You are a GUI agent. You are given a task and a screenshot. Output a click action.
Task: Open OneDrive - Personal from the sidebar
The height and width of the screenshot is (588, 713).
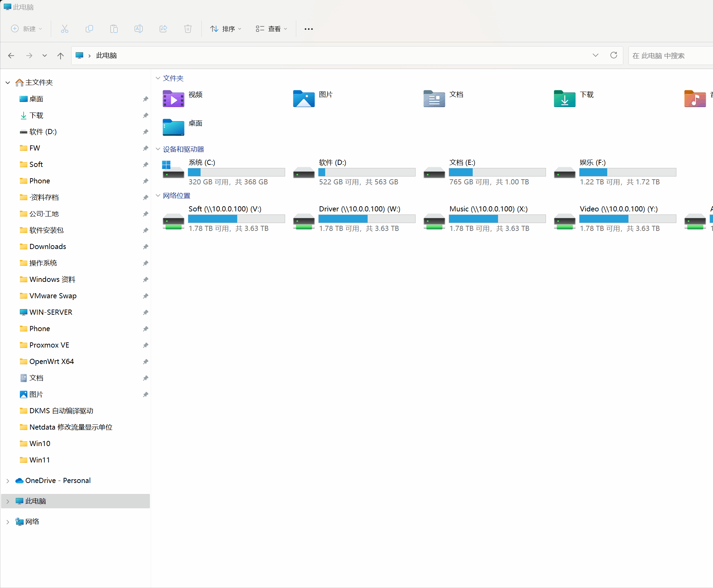tap(58, 480)
